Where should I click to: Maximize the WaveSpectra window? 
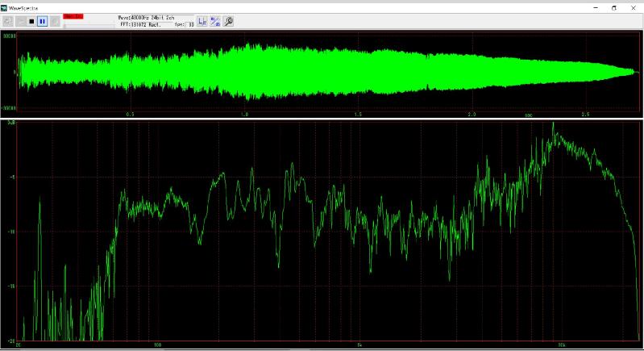(614, 8)
